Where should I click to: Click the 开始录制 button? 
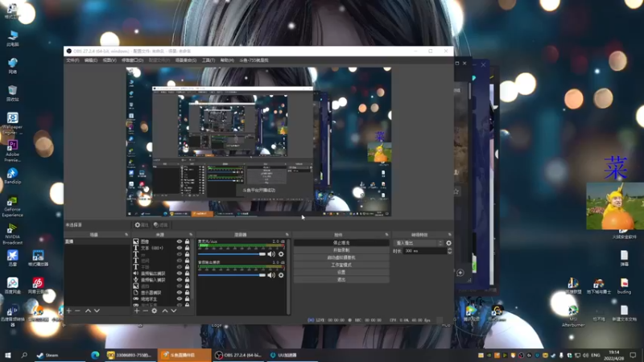coord(341,250)
